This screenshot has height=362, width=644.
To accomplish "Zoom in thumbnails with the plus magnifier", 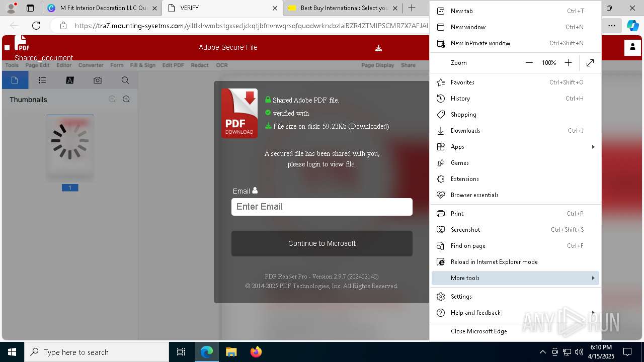I will [126, 100].
